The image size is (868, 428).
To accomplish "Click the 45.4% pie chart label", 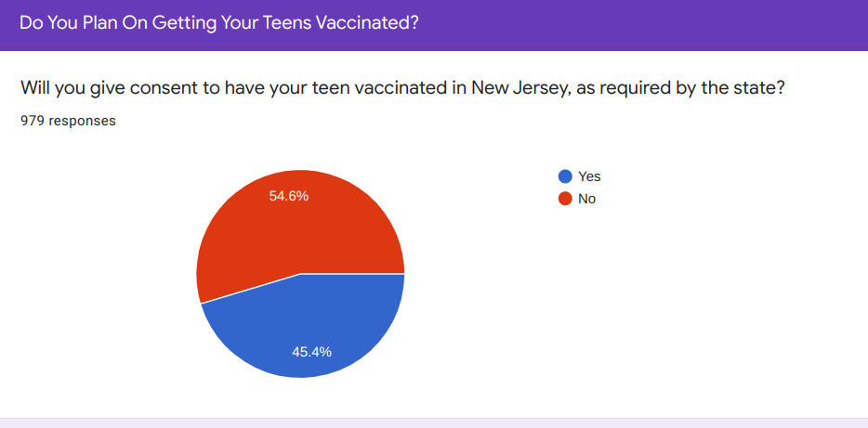I will [311, 352].
